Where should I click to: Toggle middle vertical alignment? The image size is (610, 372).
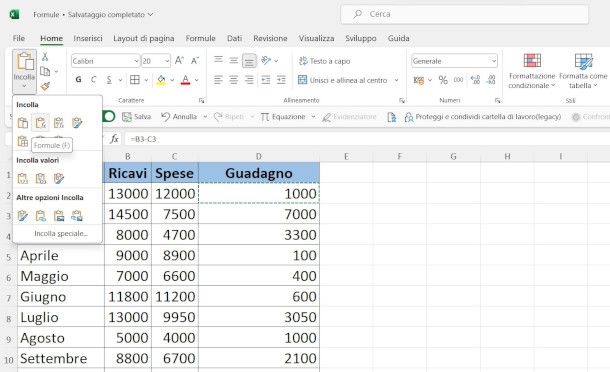click(233, 60)
